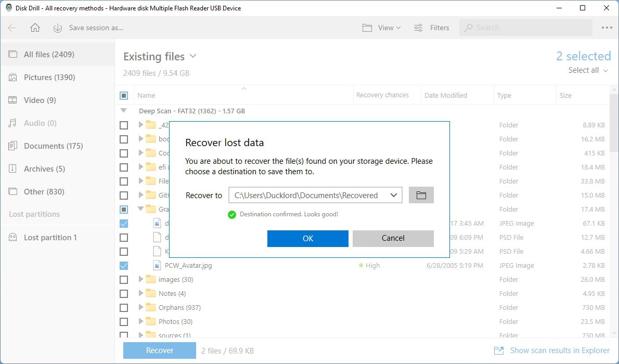Click the browse folder icon in dialog
Viewport: 619px width, 364px height.
click(421, 195)
